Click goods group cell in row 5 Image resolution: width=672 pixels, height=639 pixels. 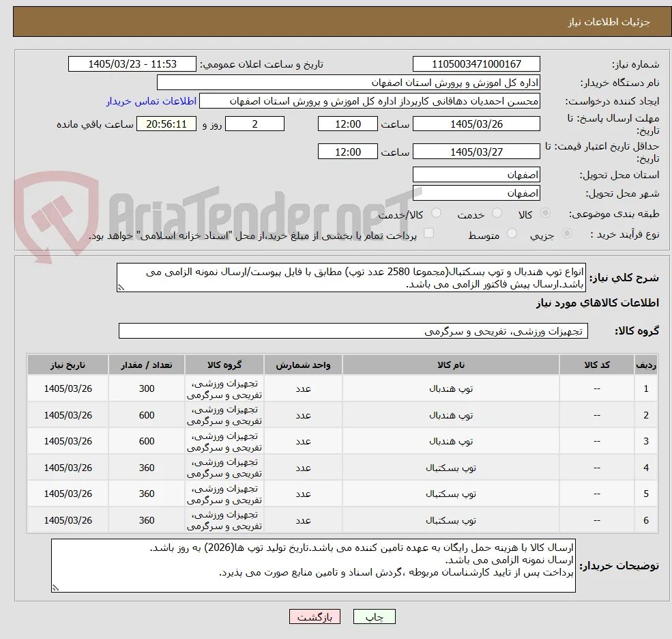click(224, 494)
